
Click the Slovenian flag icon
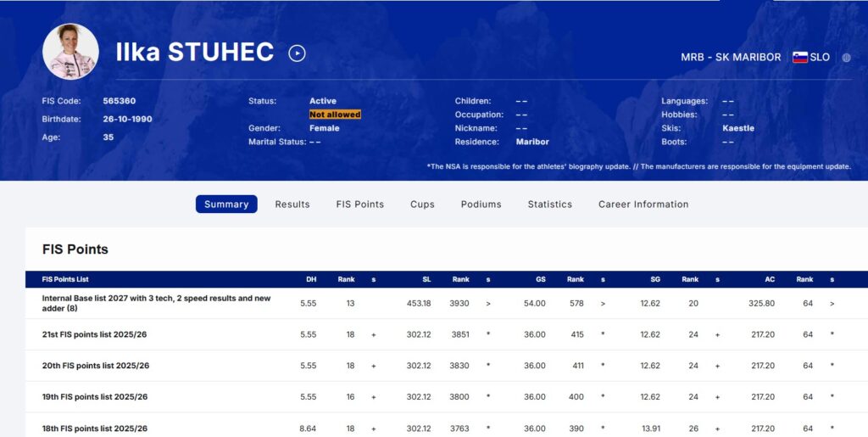799,58
